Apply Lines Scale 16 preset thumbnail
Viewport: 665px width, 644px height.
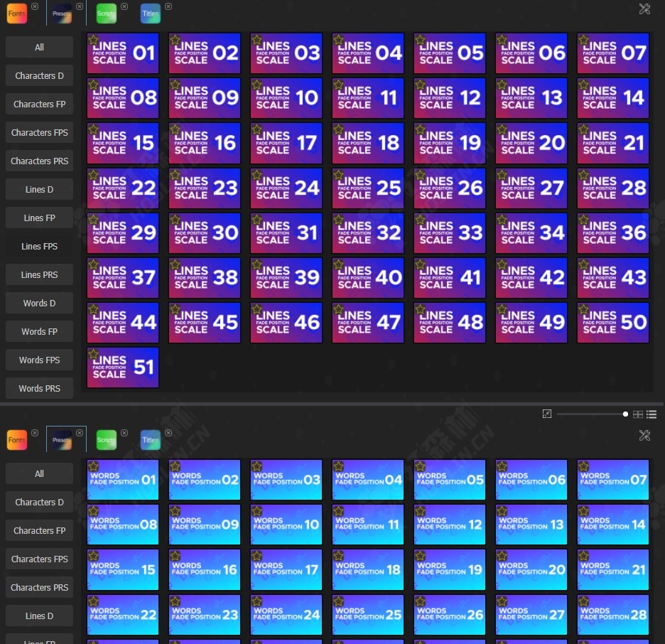[x=205, y=143]
